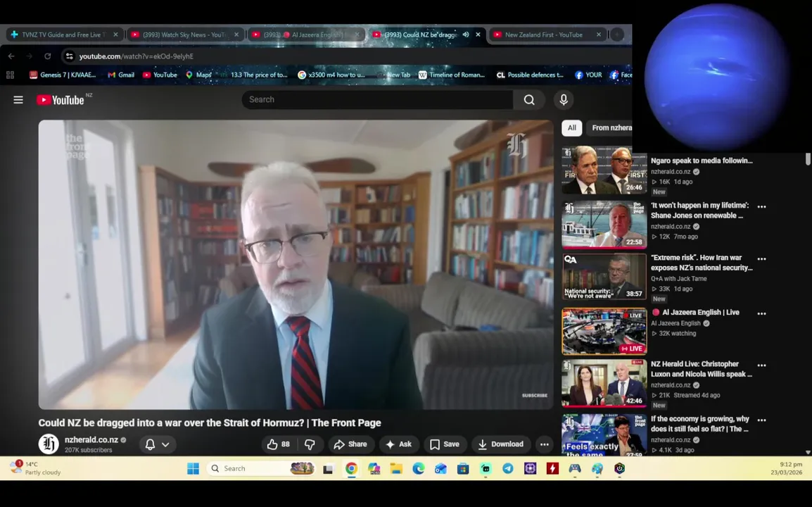
Task: Dislike the video with thumbs down
Action: point(310,444)
